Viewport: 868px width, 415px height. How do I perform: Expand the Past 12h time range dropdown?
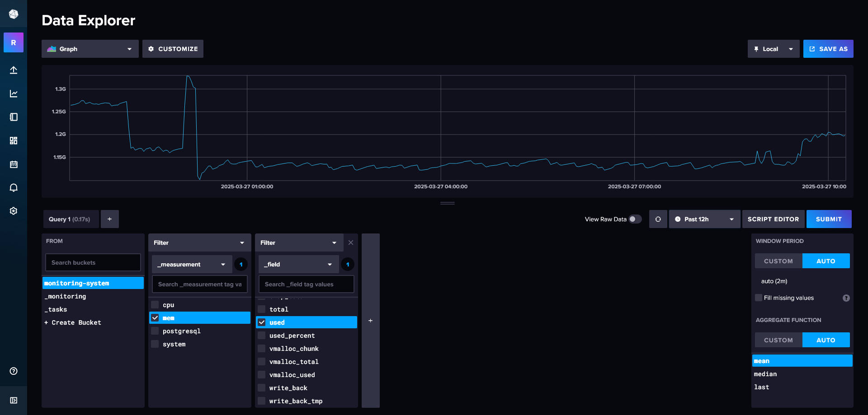point(704,219)
